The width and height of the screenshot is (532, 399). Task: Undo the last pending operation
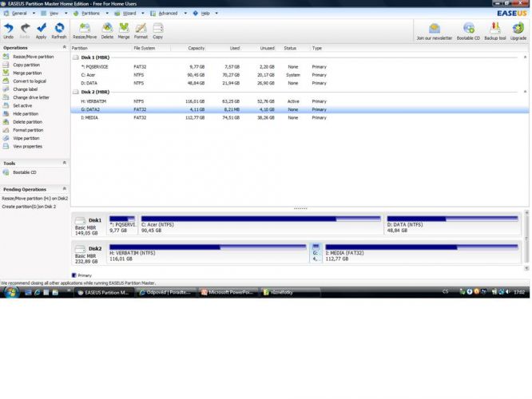pos(8,31)
